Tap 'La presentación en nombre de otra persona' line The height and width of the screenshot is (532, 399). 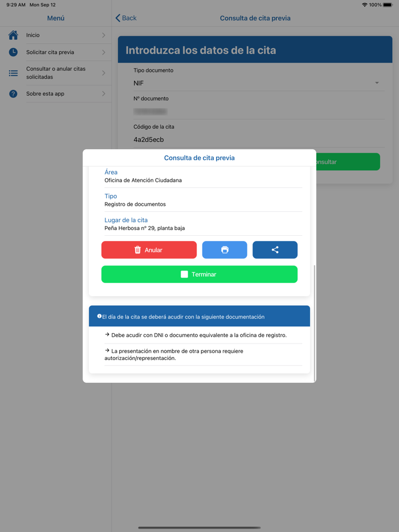tap(174, 354)
